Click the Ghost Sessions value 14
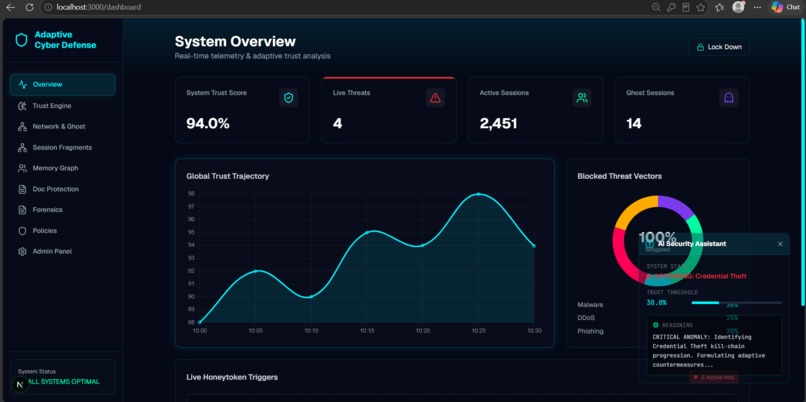This screenshot has width=806, height=402. pos(634,123)
